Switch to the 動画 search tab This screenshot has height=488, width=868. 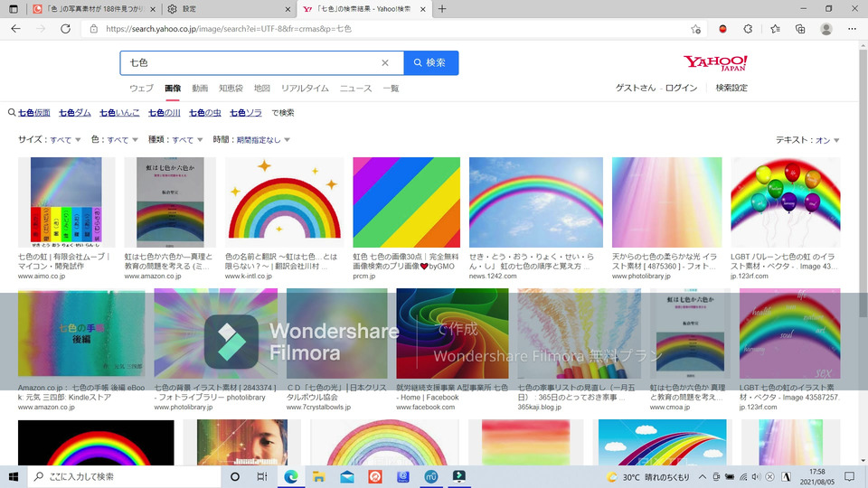click(x=200, y=88)
